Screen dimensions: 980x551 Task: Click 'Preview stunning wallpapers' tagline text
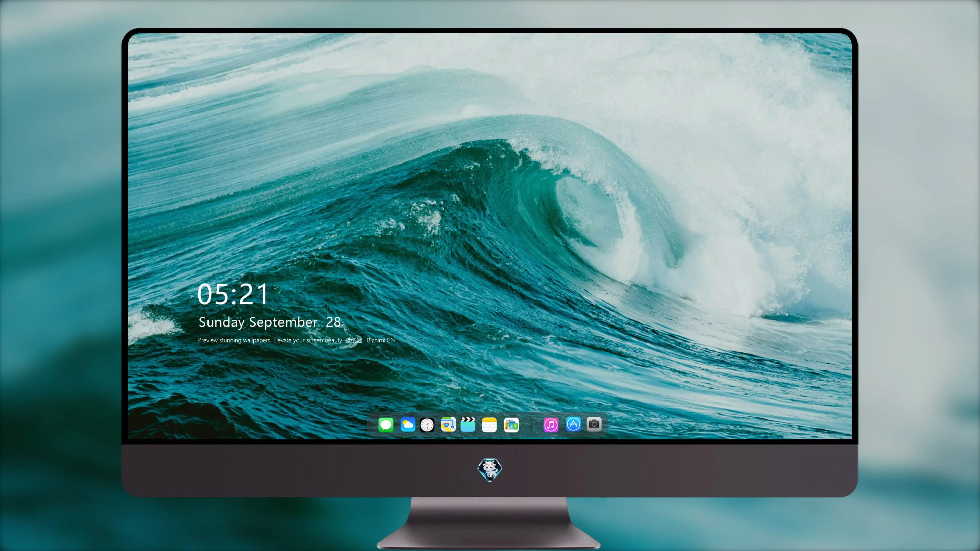pos(234,340)
